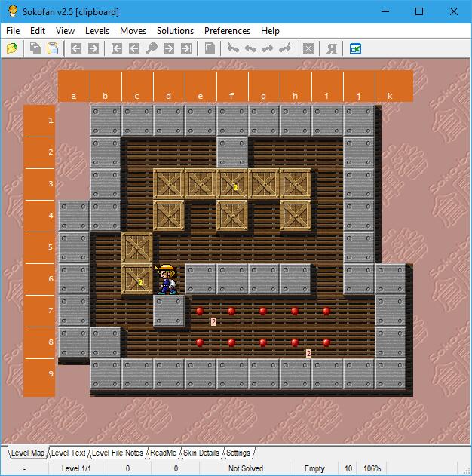Screen dimensions: 472x476
Task: Click the greyed-out X box icon
Action: [308, 48]
